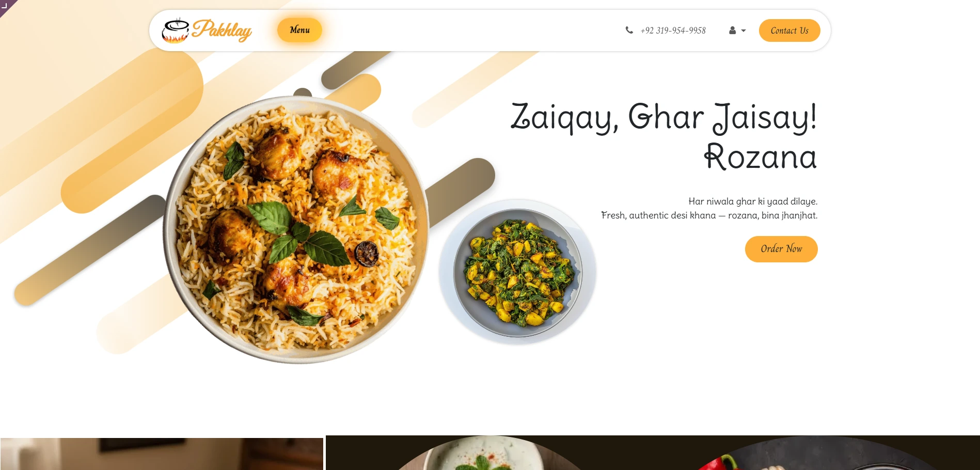Image resolution: width=980 pixels, height=470 pixels.
Task: Click the raita bowl image at bottom
Action: click(x=485, y=453)
